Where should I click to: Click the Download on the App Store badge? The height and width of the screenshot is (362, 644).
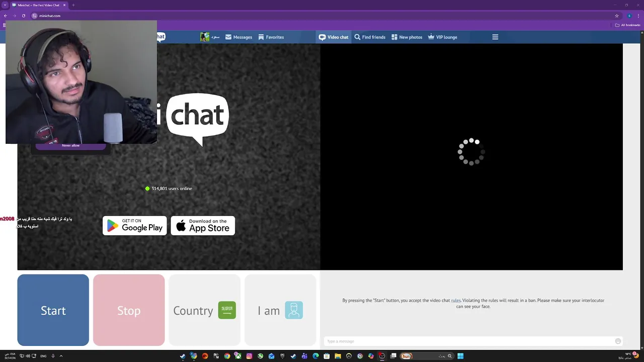coord(203,226)
